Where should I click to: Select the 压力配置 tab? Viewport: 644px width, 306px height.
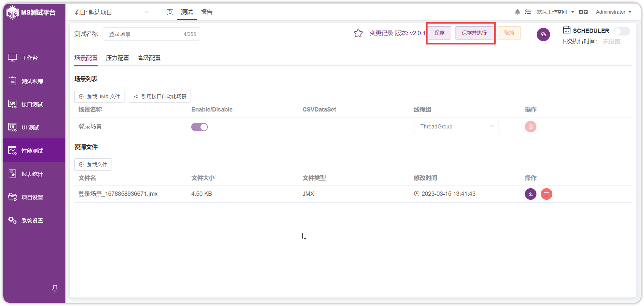pos(118,58)
